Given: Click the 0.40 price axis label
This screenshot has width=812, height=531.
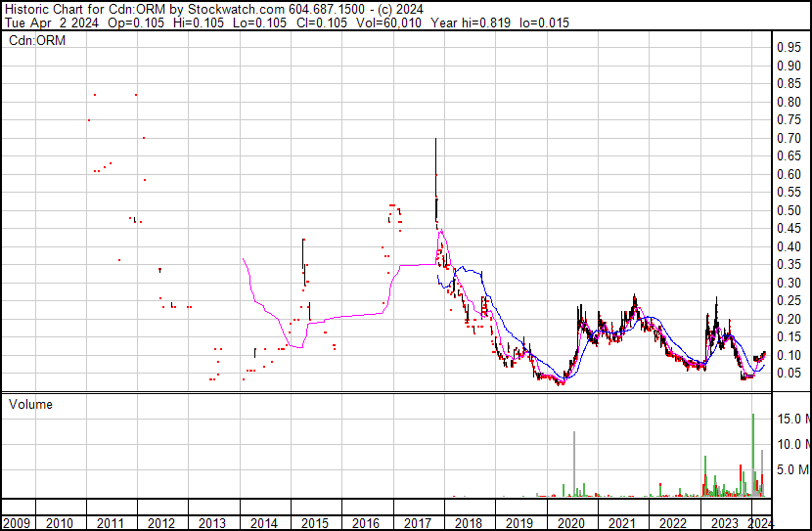Looking at the screenshot, I should click(x=789, y=246).
